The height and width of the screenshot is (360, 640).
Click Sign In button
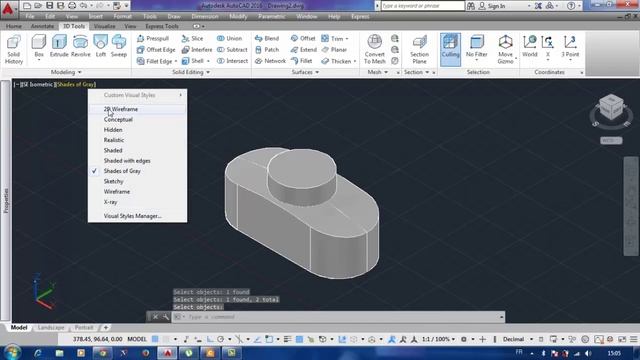pos(492,6)
